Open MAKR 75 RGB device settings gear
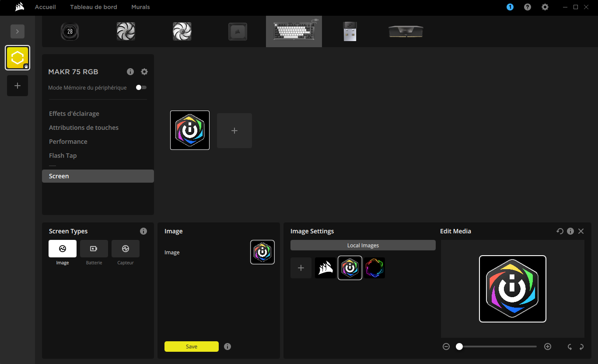 pos(144,72)
